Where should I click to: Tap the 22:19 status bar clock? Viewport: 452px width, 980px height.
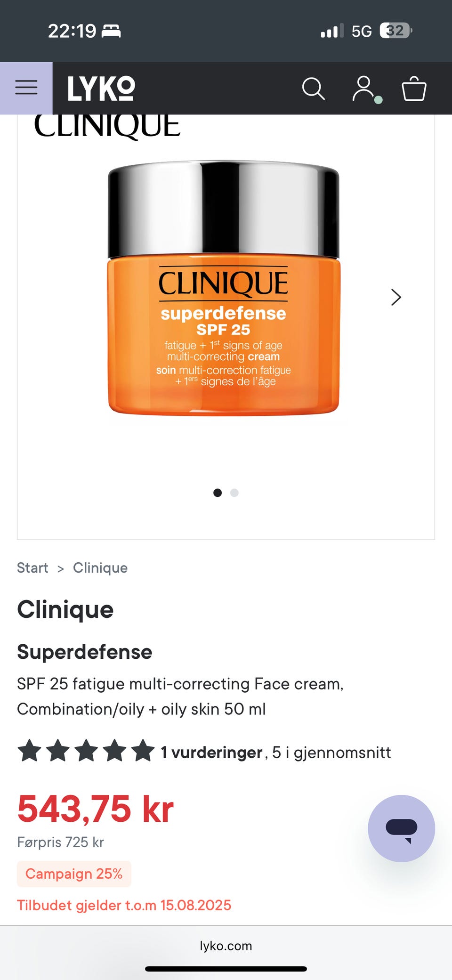pos(72,31)
